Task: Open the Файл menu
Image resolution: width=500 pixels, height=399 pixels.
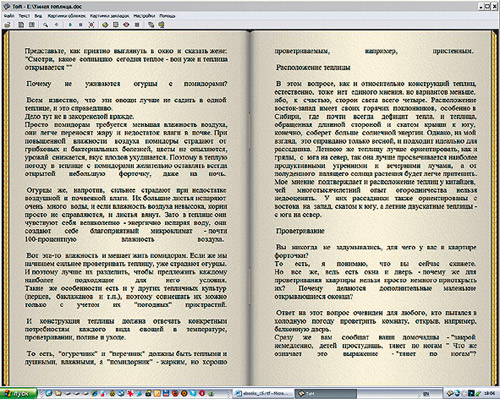Action: tap(9, 16)
